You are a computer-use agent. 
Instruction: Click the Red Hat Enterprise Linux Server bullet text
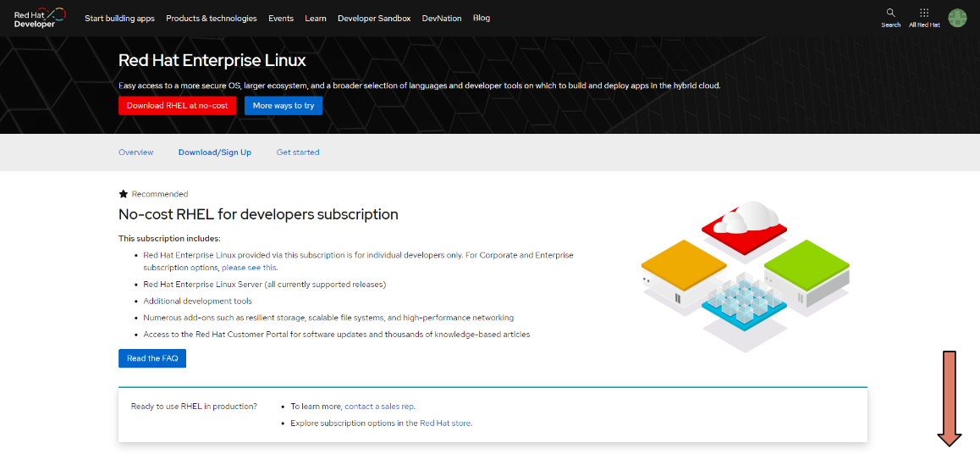coord(264,284)
